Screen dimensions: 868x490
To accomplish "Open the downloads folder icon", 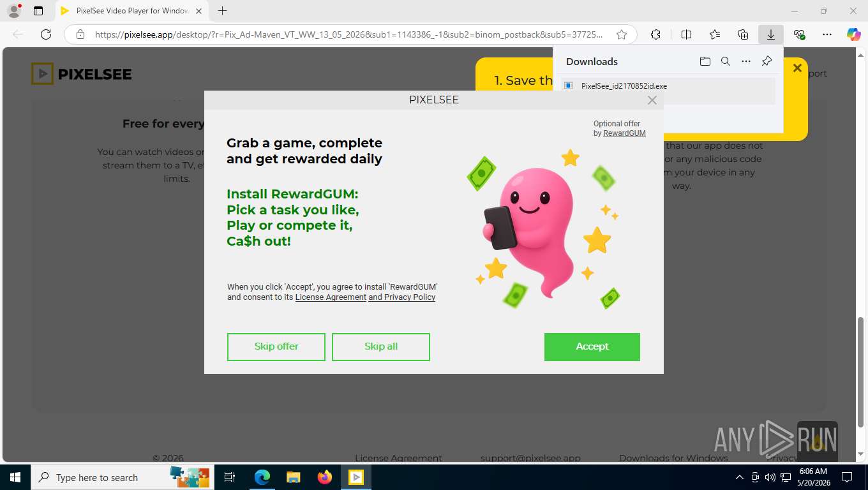I will tap(705, 61).
